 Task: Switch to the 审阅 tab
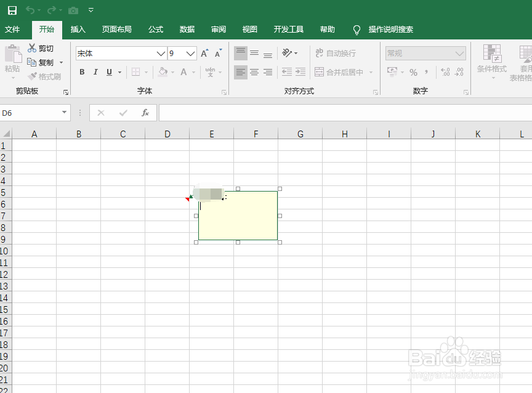tap(219, 30)
